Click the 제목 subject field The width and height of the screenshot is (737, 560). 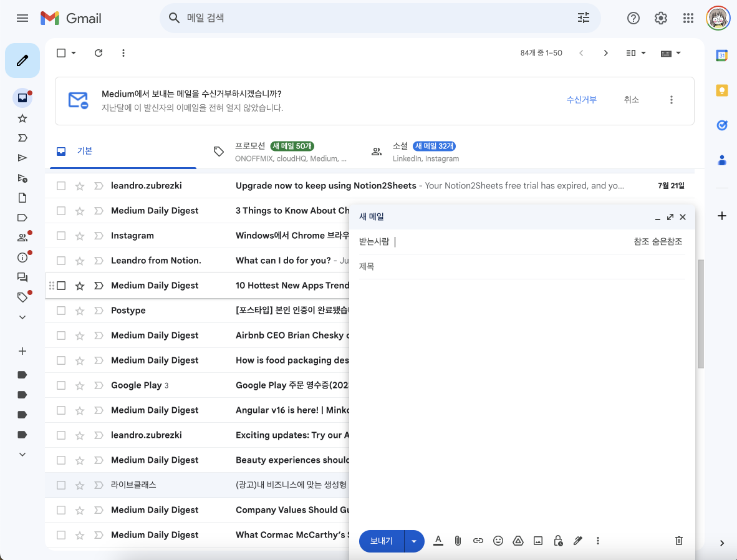tap(522, 267)
